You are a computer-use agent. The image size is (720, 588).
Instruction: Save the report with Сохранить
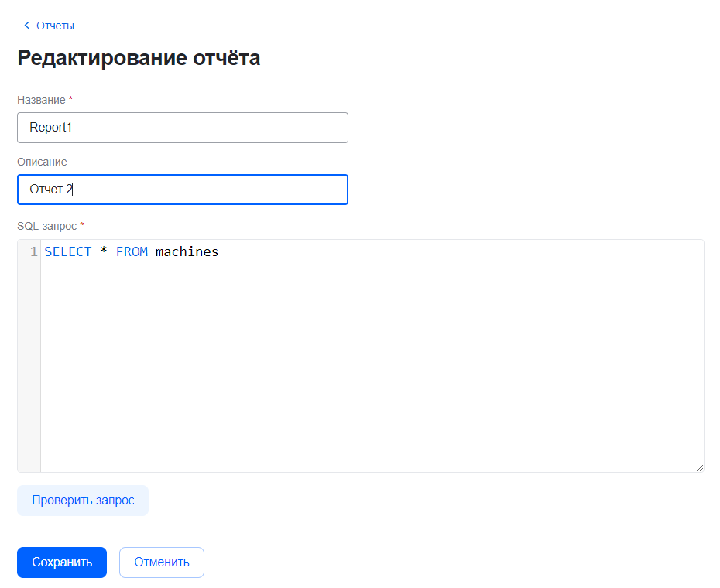62,562
